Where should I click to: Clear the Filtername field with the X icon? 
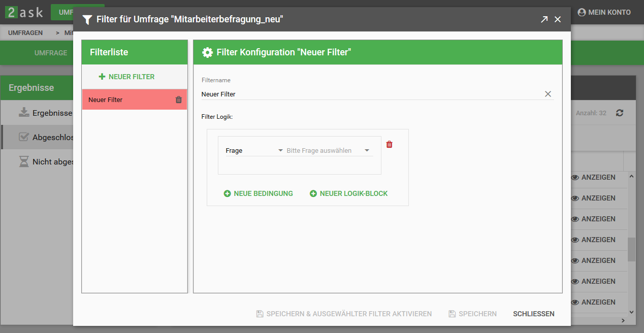click(548, 94)
